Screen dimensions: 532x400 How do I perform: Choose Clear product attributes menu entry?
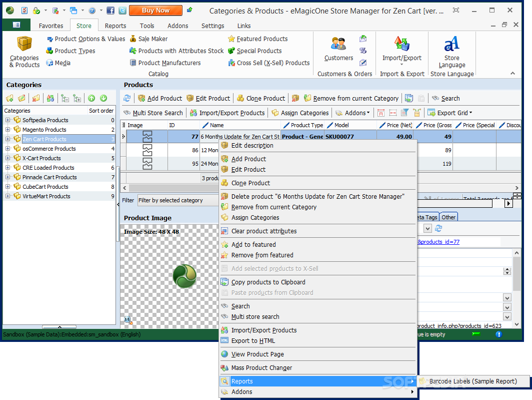tap(318, 231)
